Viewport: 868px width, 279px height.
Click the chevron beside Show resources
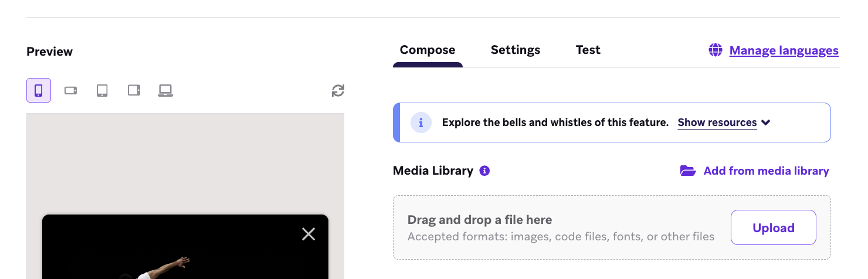tap(765, 123)
